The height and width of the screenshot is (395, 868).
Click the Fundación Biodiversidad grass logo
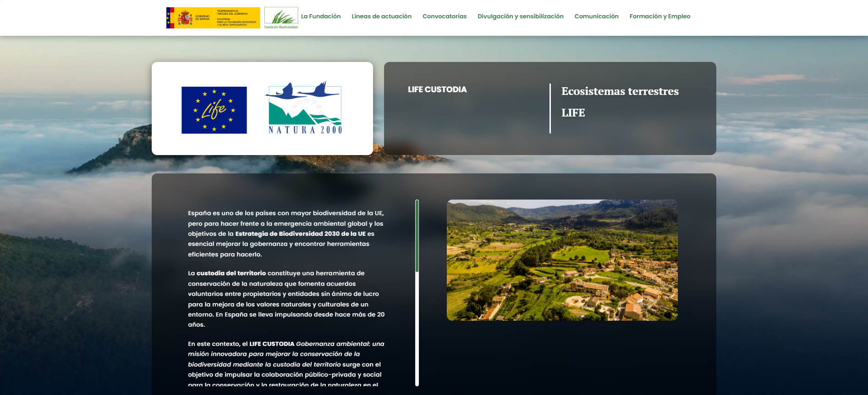[x=281, y=18]
